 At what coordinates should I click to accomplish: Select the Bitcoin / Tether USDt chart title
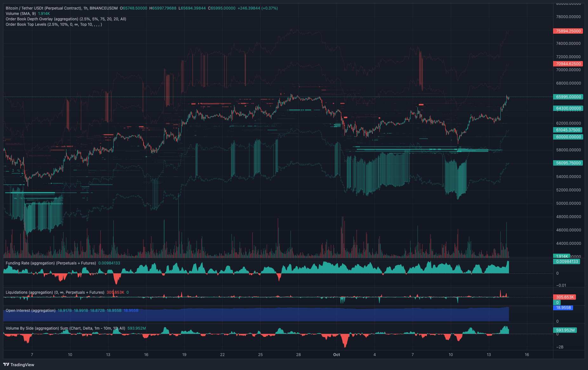coord(62,8)
